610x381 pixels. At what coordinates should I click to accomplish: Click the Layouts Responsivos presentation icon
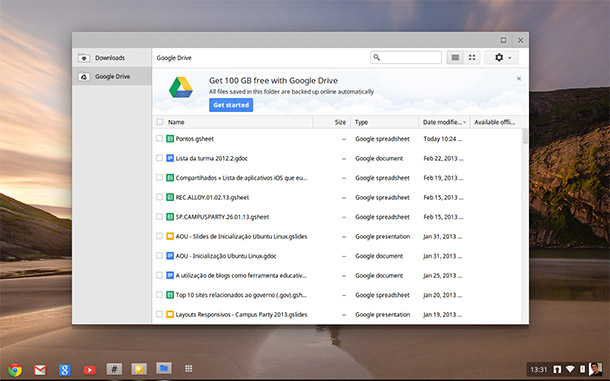170,314
